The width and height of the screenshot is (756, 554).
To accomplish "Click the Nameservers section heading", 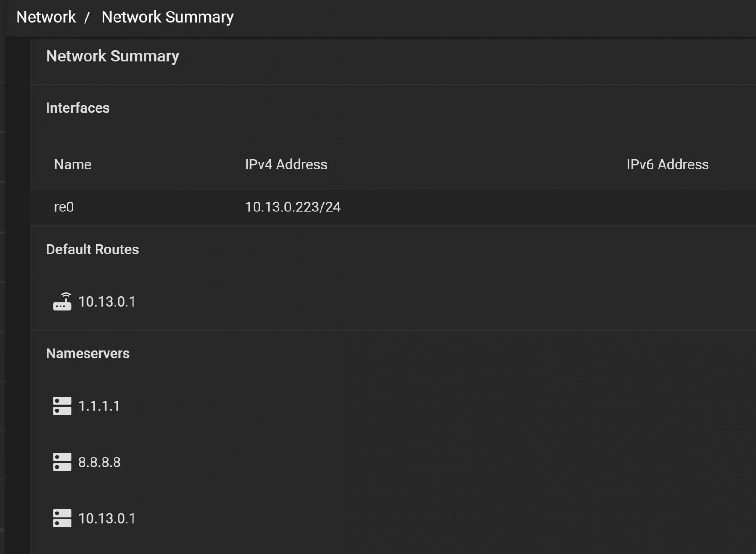I will click(88, 354).
